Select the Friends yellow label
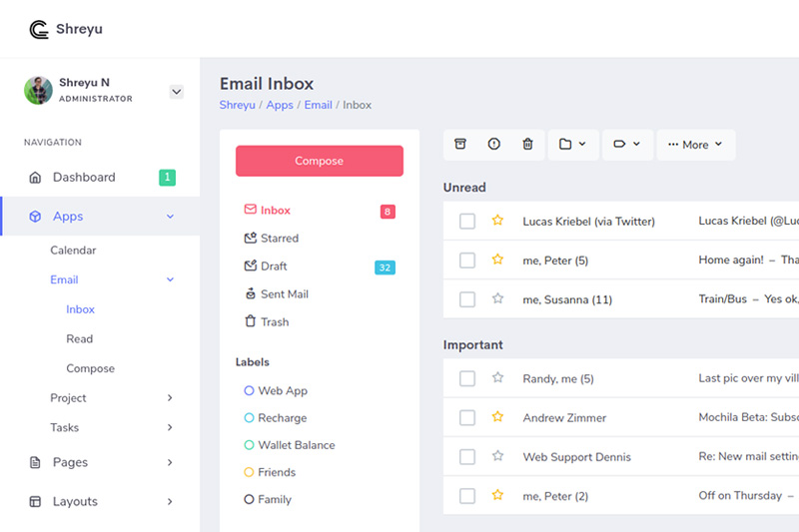 (x=276, y=472)
